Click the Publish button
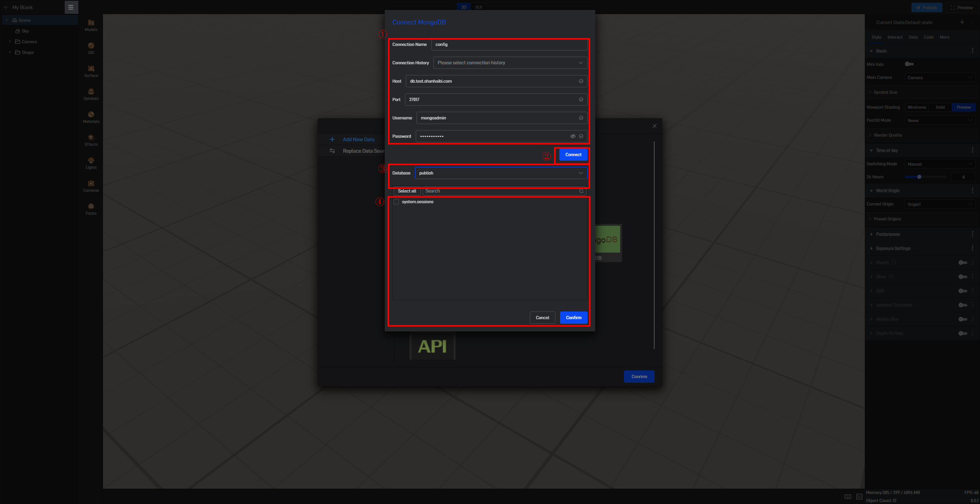 point(927,8)
